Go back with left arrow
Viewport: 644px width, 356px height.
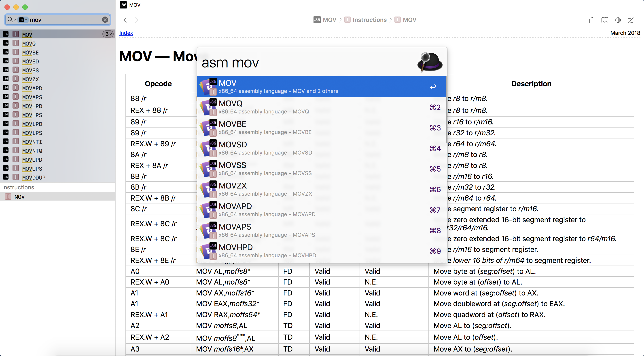tap(125, 20)
